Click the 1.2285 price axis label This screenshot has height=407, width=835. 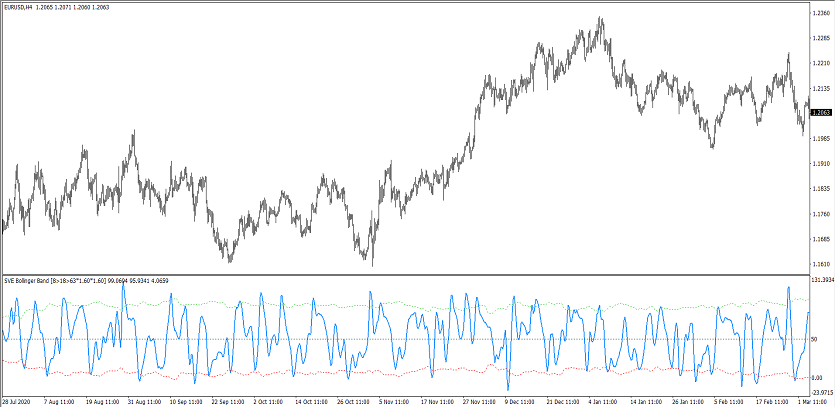[x=821, y=39]
